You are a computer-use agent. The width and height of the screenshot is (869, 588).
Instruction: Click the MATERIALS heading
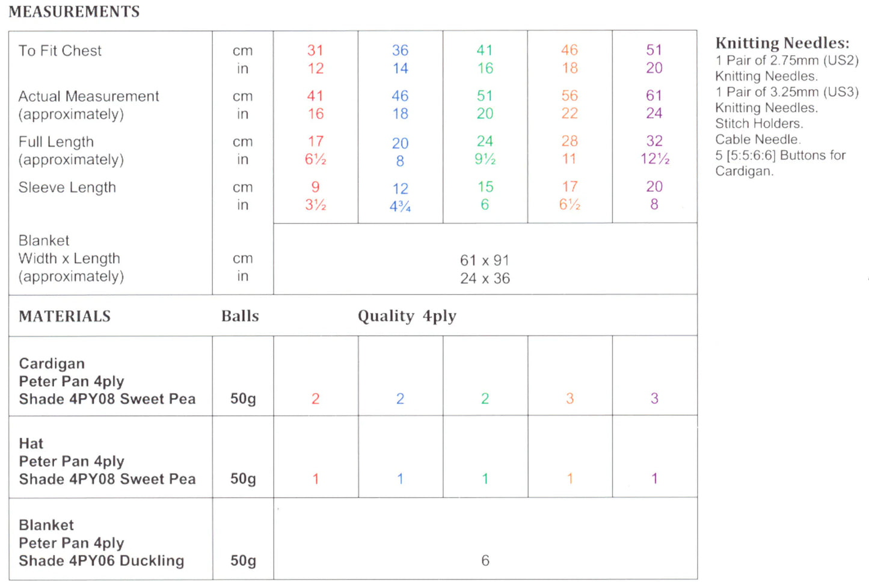(65, 316)
